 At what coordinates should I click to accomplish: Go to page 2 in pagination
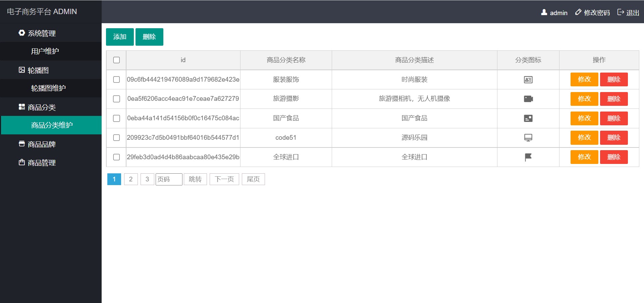coord(131,179)
